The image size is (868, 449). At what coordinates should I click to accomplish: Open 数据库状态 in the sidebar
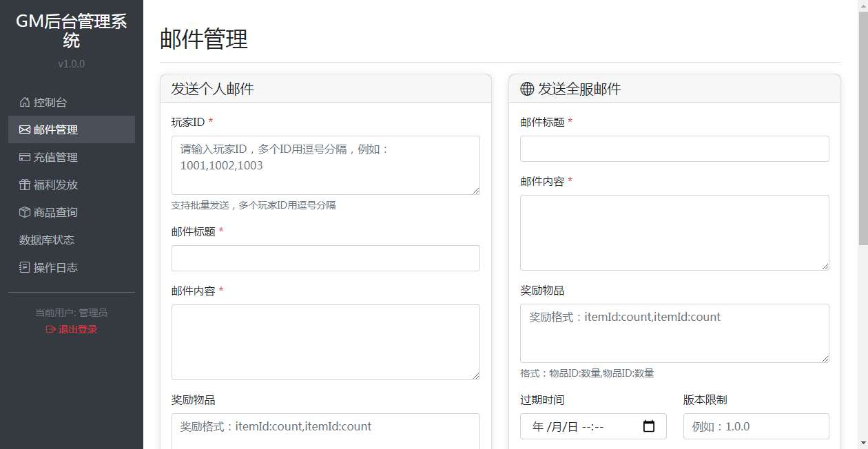(x=47, y=240)
